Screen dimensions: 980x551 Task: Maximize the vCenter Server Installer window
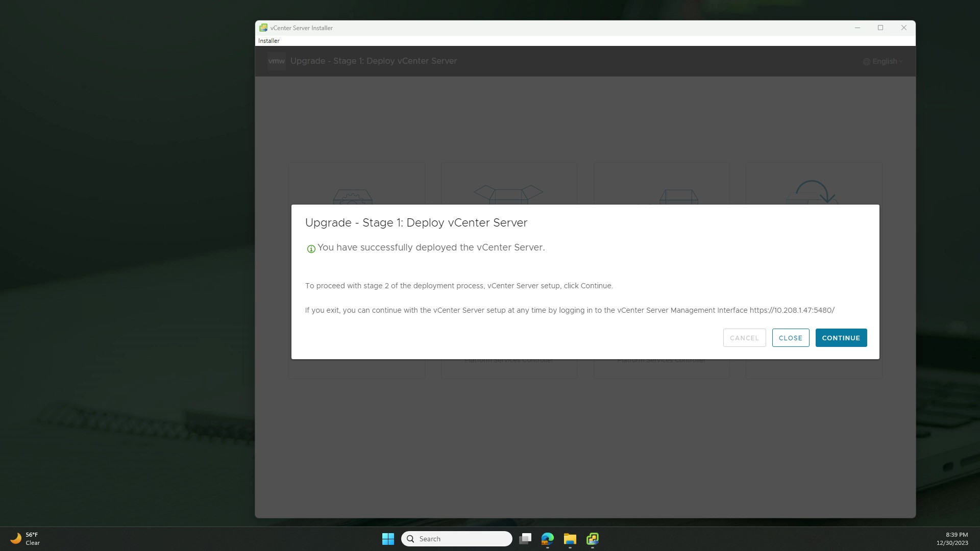880,28
